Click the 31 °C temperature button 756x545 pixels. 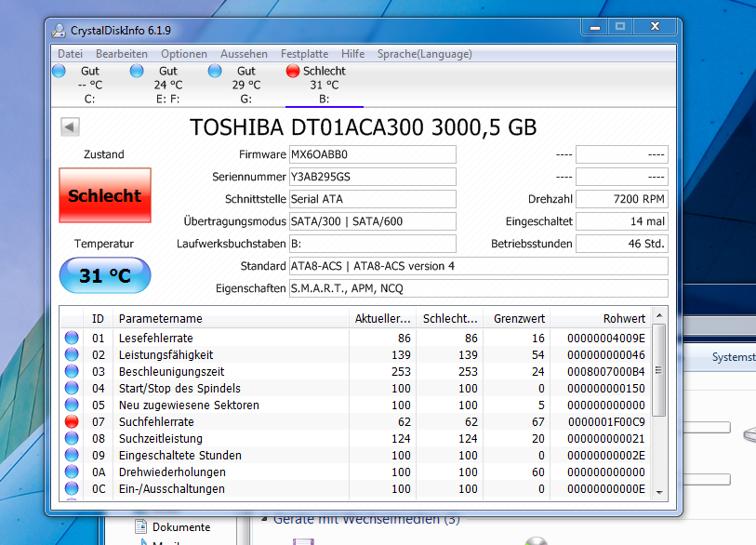tap(105, 275)
